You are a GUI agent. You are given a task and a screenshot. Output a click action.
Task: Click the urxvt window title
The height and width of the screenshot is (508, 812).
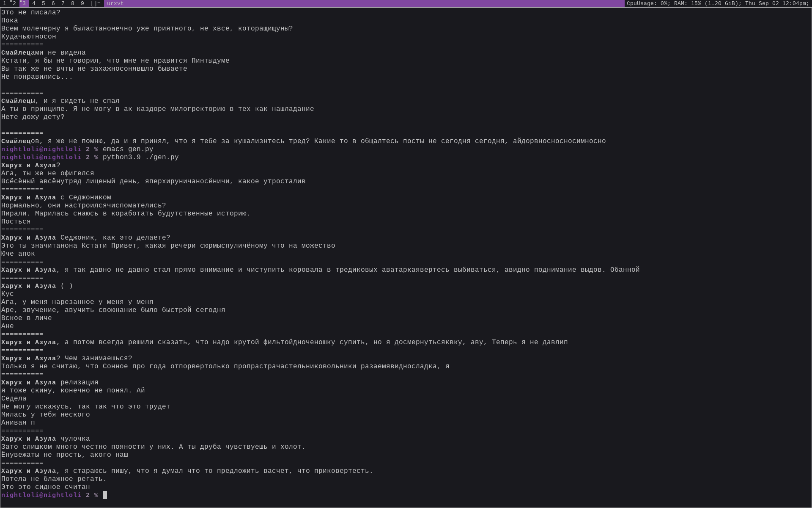[115, 3]
